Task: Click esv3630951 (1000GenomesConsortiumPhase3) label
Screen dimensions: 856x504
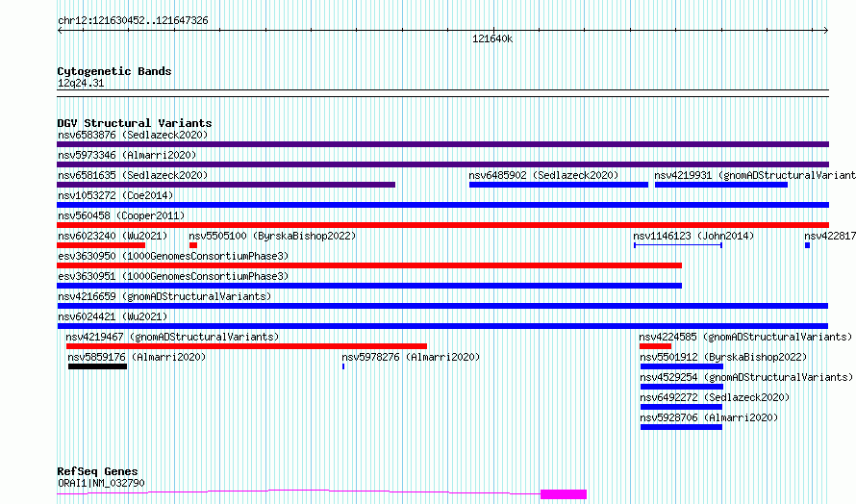Action: coord(173,276)
